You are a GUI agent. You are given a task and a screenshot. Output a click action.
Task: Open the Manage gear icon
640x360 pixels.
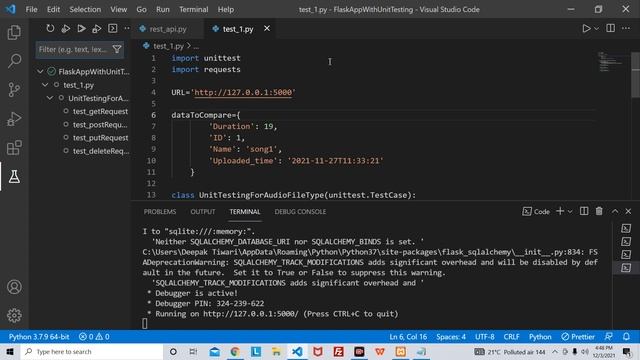pyautogui.click(x=14, y=315)
